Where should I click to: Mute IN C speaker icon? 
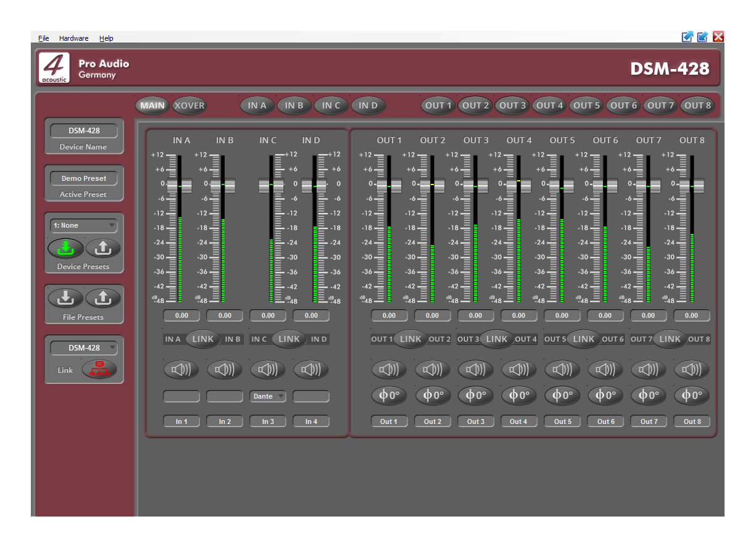pyautogui.click(x=268, y=370)
